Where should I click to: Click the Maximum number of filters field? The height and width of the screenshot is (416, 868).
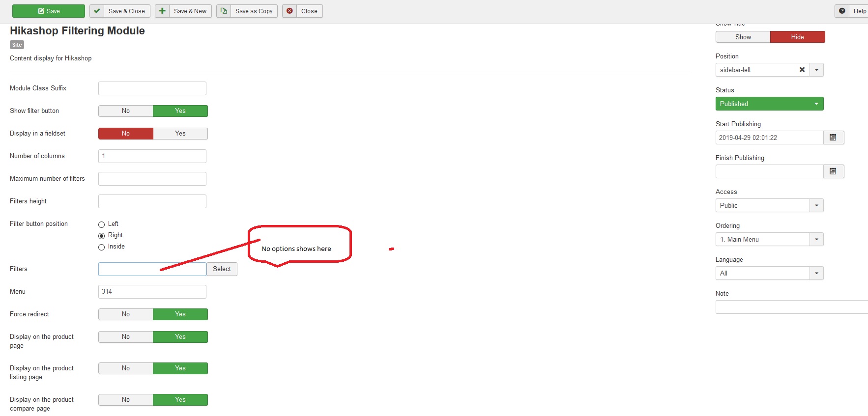point(152,179)
